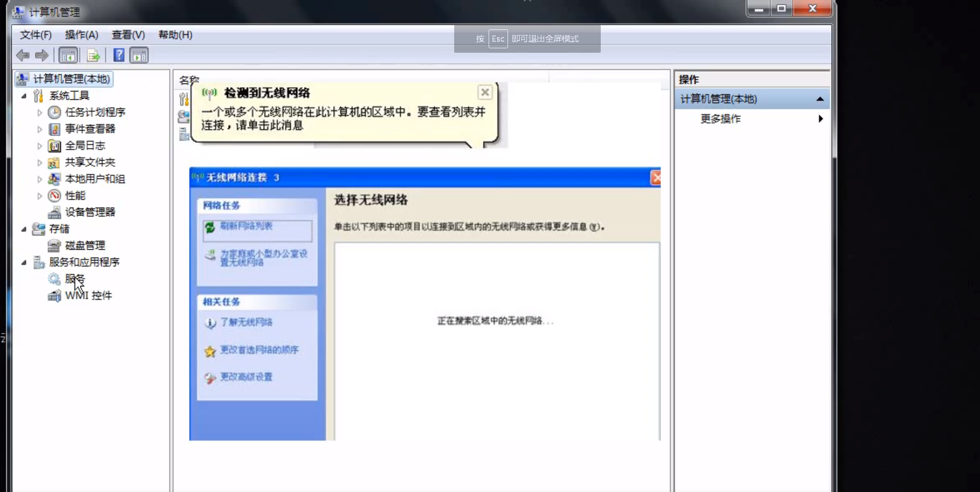980x492 pixels.
Task: Expand the 全局日志 tree node
Action: [39, 145]
